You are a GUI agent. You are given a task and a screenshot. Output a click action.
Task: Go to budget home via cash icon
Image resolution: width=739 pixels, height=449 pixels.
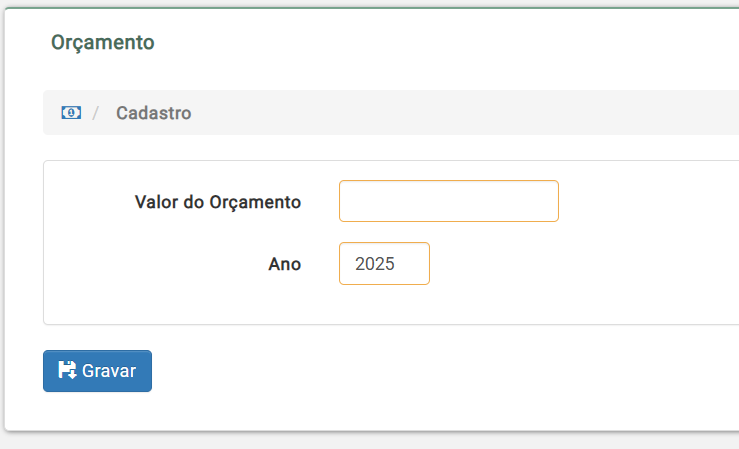(x=71, y=113)
